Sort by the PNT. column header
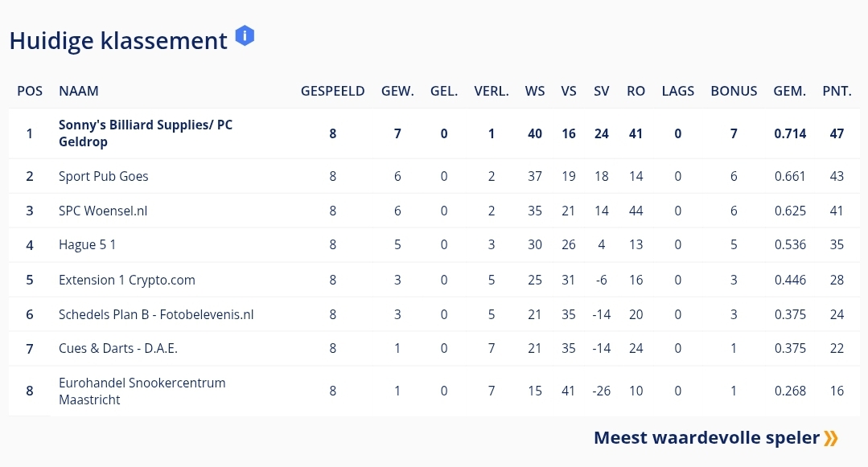Screen dimensions: 868x467 click(837, 91)
